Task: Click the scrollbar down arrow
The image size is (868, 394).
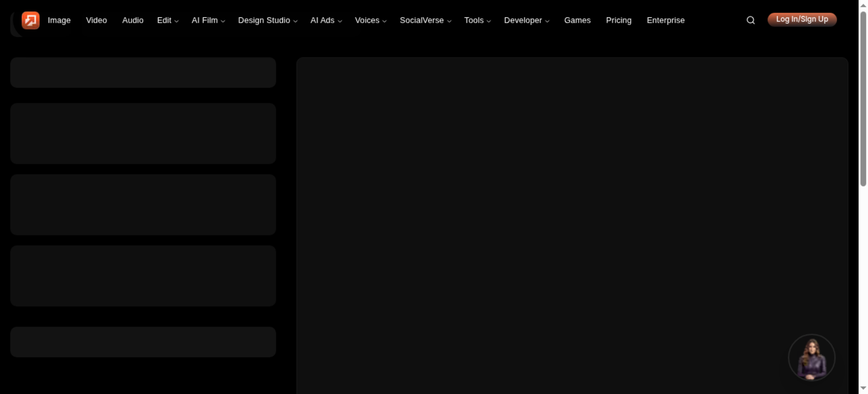Action: (863, 388)
